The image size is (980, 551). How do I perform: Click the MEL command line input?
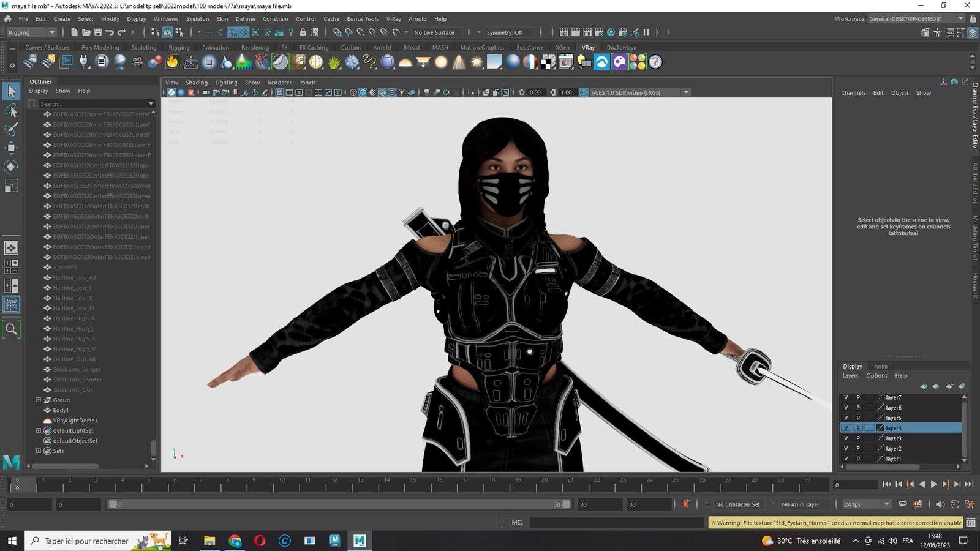(617, 522)
